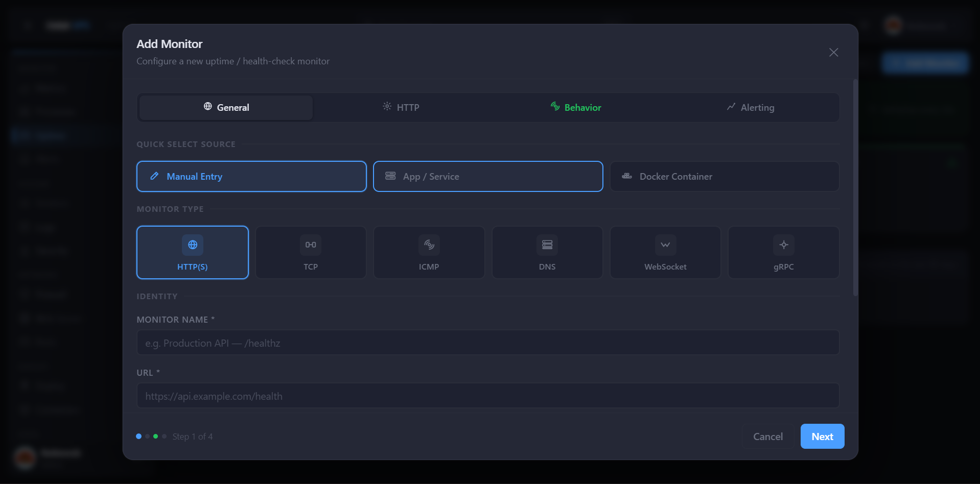Viewport: 980px width, 484px height.
Task: Click the 'QUICK SELECT SOURCE' heading
Action: pos(186,144)
